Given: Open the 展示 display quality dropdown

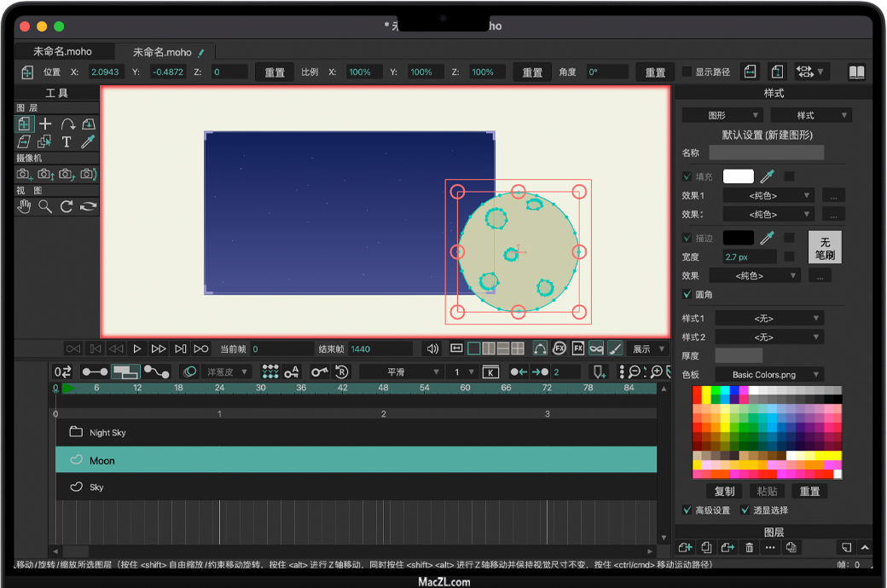Looking at the screenshot, I should pyautogui.click(x=647, y=349).
